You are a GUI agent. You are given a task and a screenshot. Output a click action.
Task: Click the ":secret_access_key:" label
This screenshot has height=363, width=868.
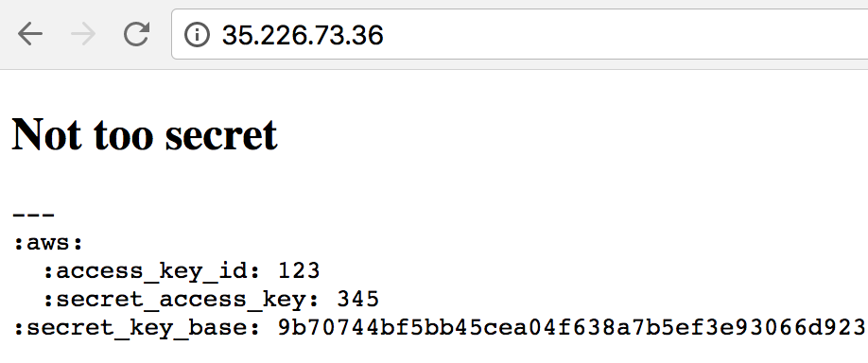182,300
